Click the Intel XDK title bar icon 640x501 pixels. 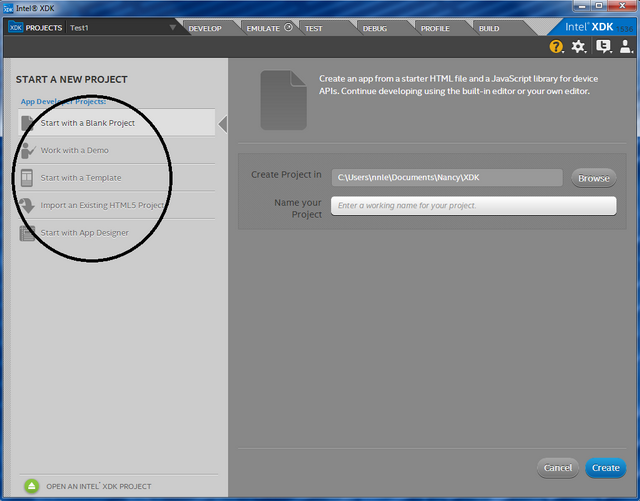tap(8, 8)
